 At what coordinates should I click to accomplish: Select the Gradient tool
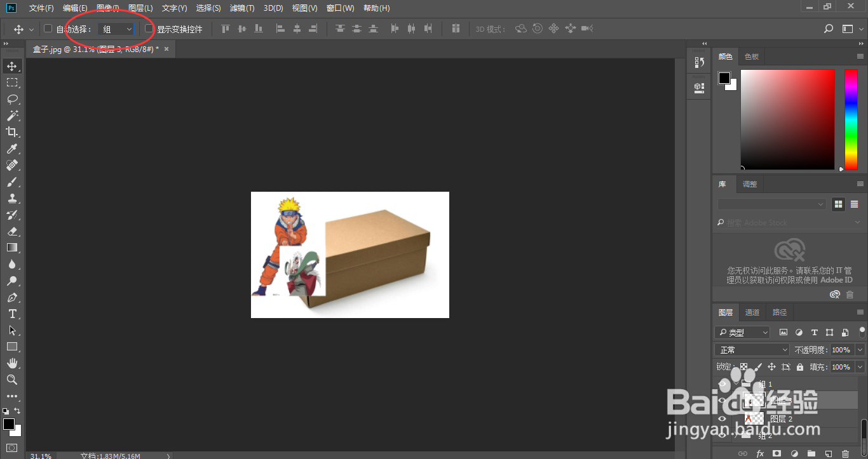click(12, 248)
